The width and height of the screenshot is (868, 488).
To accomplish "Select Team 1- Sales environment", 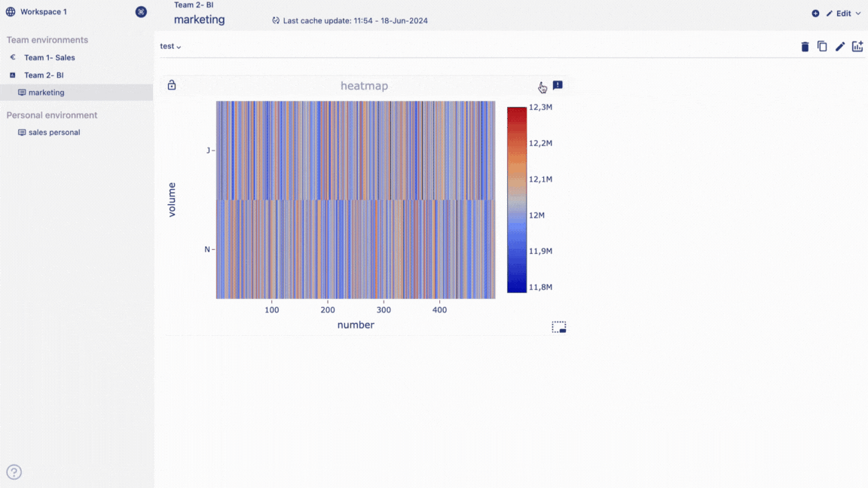I will pyautogui.click(x=49, y=57).
